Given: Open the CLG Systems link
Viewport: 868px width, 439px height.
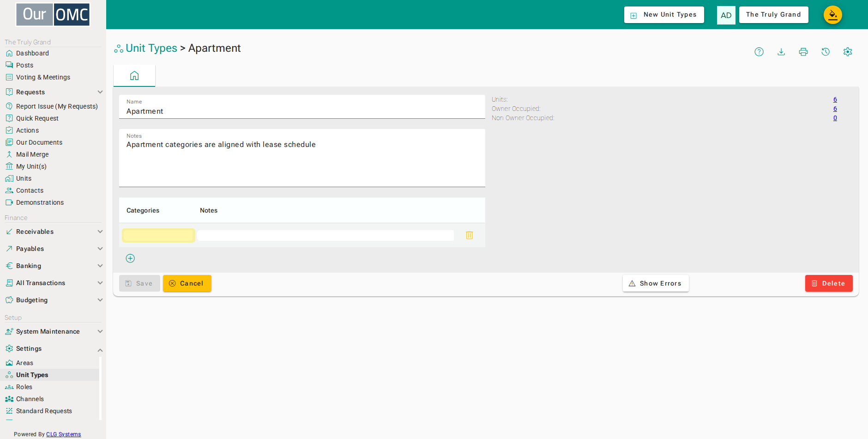Looking at the screenshot, I should [63, 434].
